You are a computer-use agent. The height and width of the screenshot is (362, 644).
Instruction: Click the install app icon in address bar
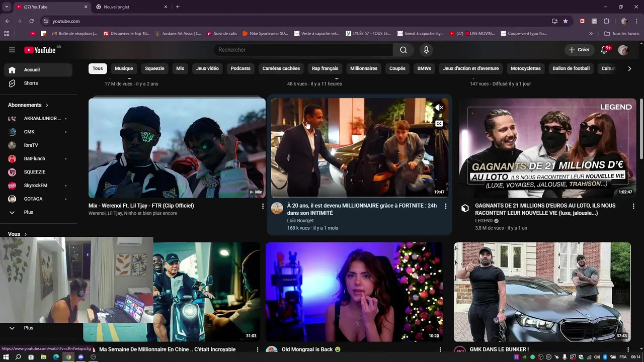coord(554,21)
